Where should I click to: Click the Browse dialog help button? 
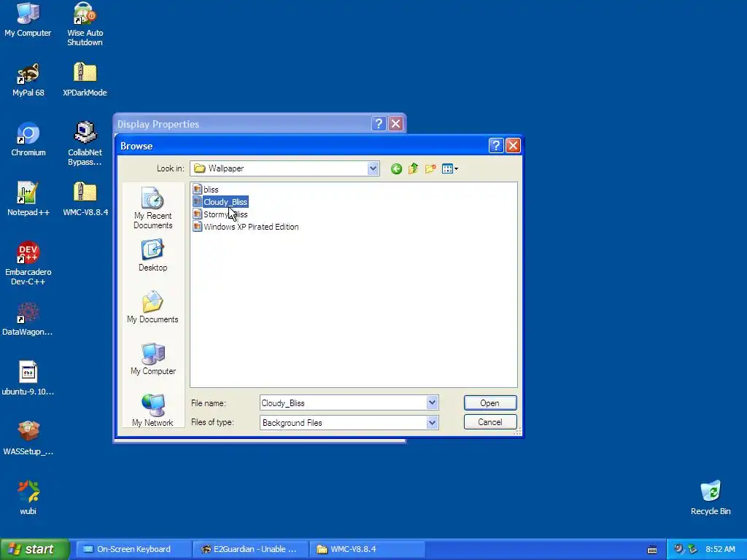(496, 146)
